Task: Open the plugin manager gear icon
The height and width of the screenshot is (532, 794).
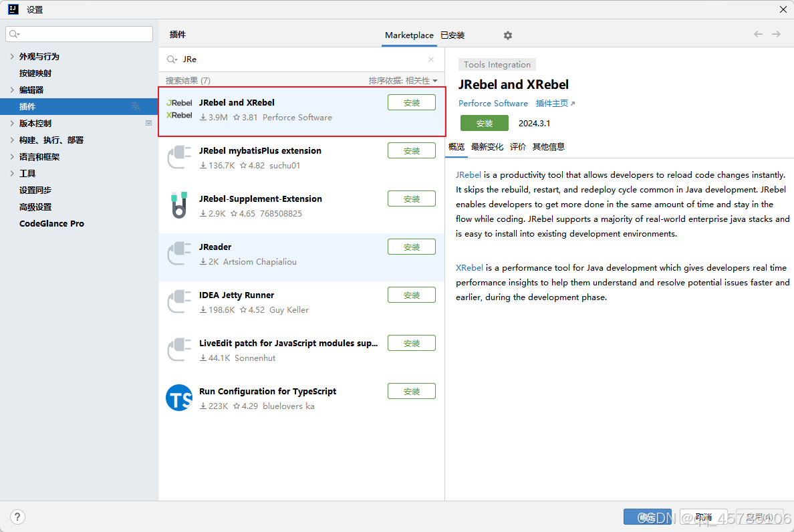Action: pyautogui.click(x=507, y=35)
